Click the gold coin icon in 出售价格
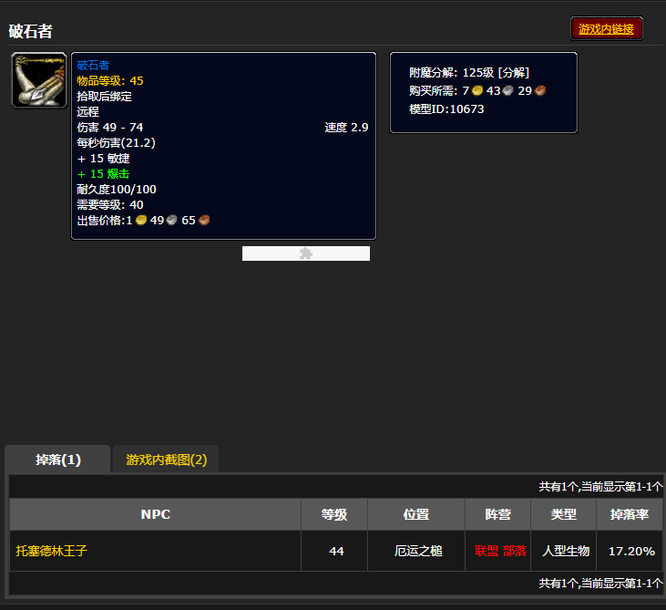The width and height of the screenshot is (666, 610). pyautogui.click(x=141, y=220)
